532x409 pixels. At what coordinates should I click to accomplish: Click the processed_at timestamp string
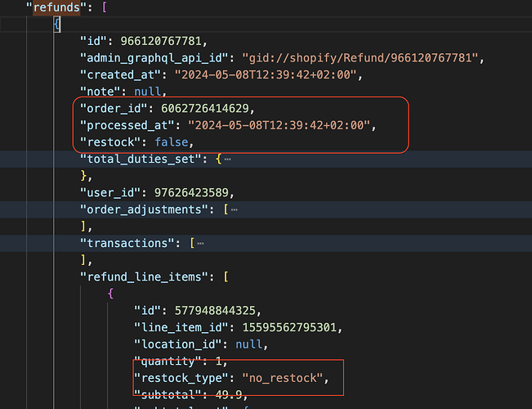click(279, 125)
